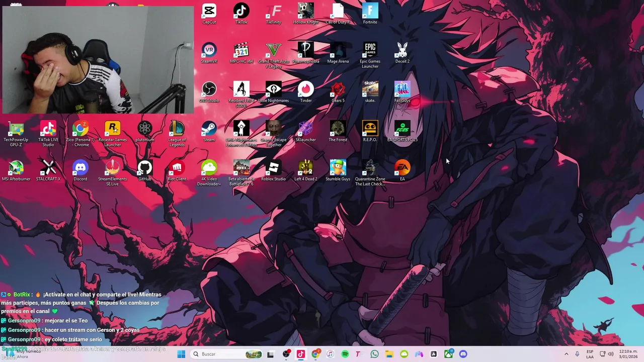Select the EA SPORTS FC 25 icon

coord(403,131)
